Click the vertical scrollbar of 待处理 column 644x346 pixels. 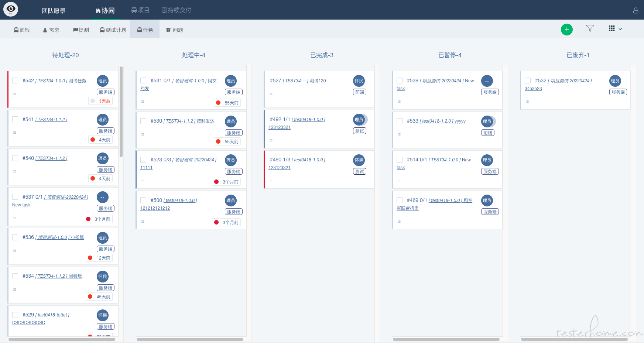[x=121, y=112]
